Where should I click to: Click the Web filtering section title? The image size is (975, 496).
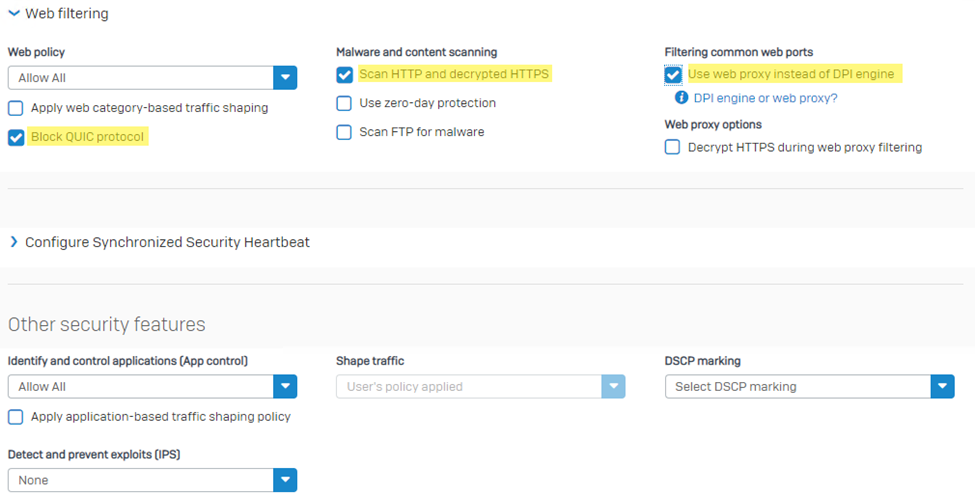66,14
